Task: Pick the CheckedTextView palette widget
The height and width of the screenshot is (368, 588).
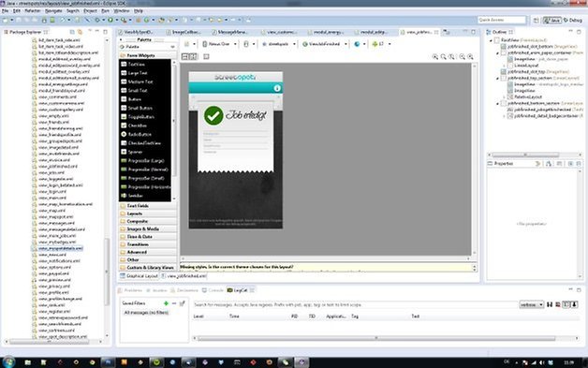Action: [145, 143]
